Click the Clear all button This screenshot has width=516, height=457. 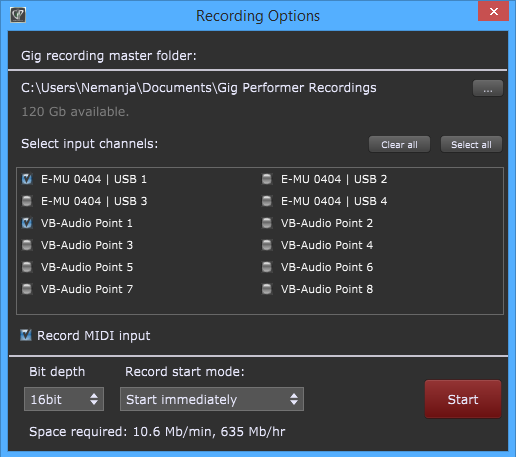click(x=399, y=144)
